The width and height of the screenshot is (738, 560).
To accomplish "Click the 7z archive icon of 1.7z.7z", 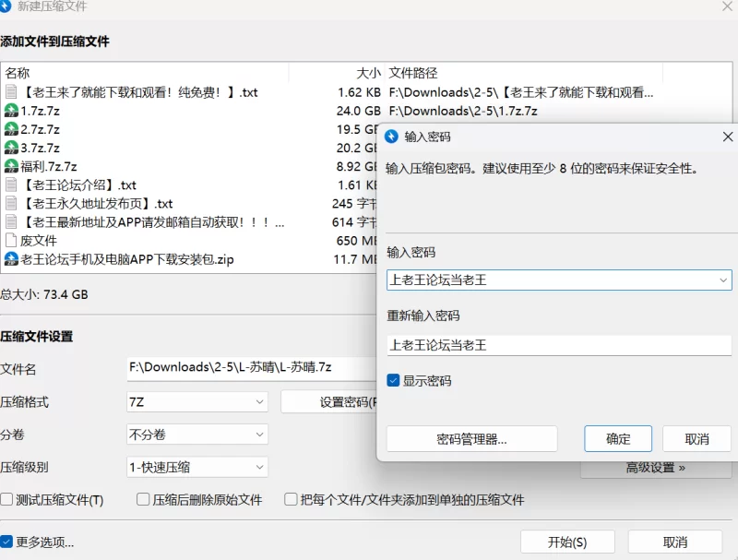I will pyautogui.click(x=11, y=111).
